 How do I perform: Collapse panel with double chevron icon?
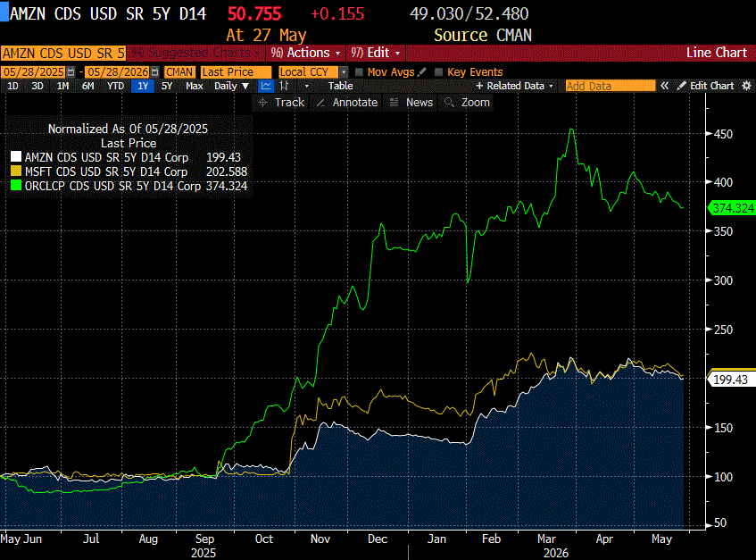[664, 86]
